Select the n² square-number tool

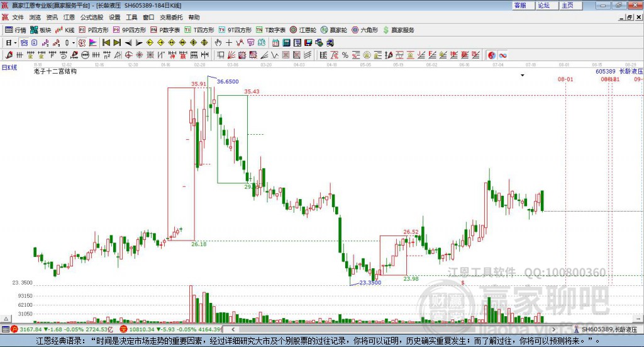pos(107,55)
